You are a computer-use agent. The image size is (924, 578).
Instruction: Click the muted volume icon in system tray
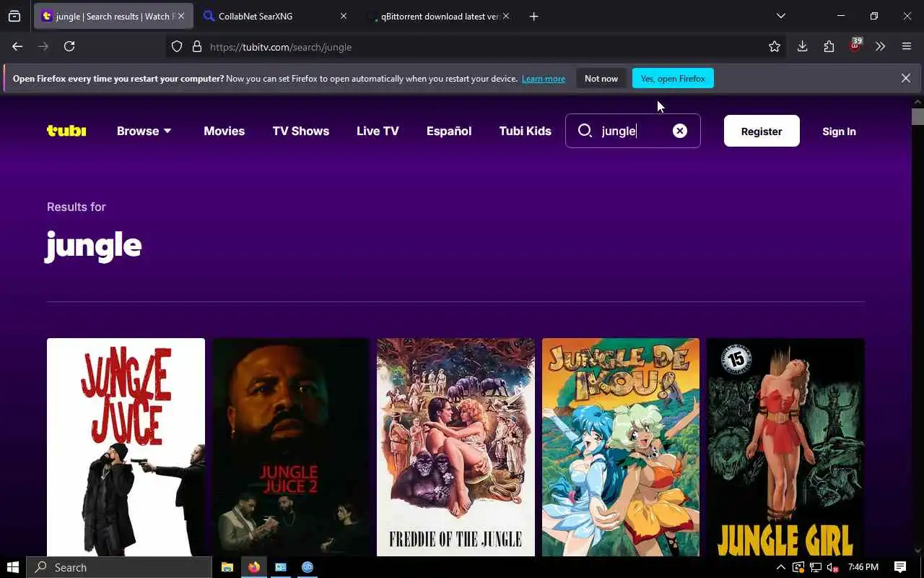pos(832,567)
